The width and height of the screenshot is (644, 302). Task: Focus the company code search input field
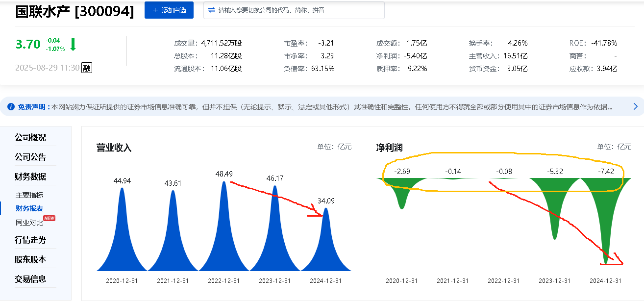tap(294, 10)
